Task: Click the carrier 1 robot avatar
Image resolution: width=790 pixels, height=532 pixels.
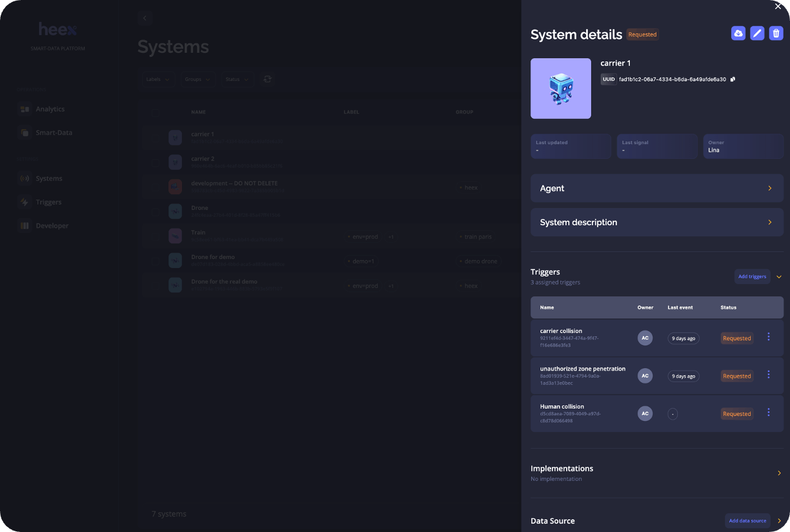Action: (561, 88)
